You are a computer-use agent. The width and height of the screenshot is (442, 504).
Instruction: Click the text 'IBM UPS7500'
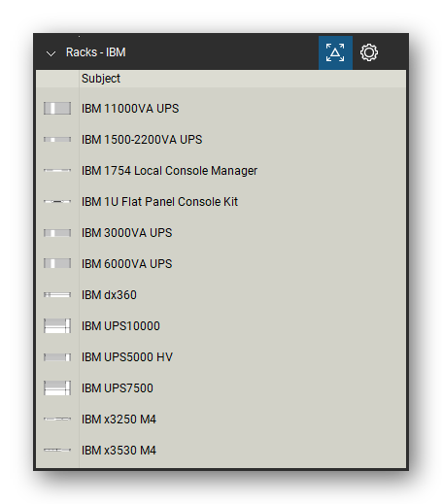pos(118,388)
